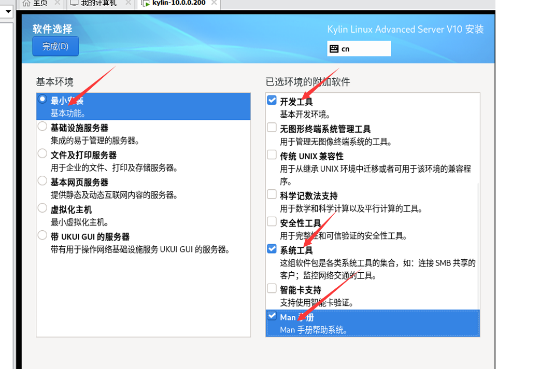540x392 pixels.
Task: Click the text 支持使用智能卡验证。
Action: [x=317, y=303]
